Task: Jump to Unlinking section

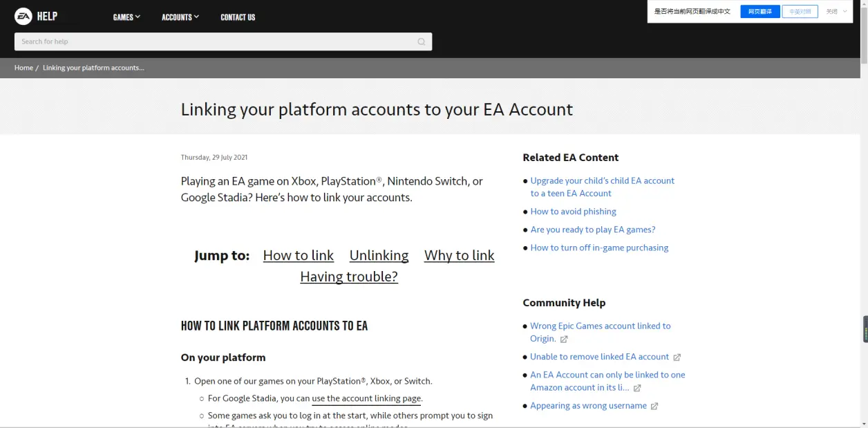Action: (379, 255)
